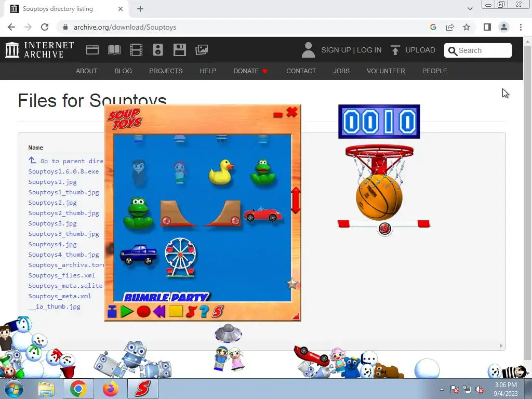Open the video film icon section
The width and height of the screenshot is (532, 399).
coord(136,50)
